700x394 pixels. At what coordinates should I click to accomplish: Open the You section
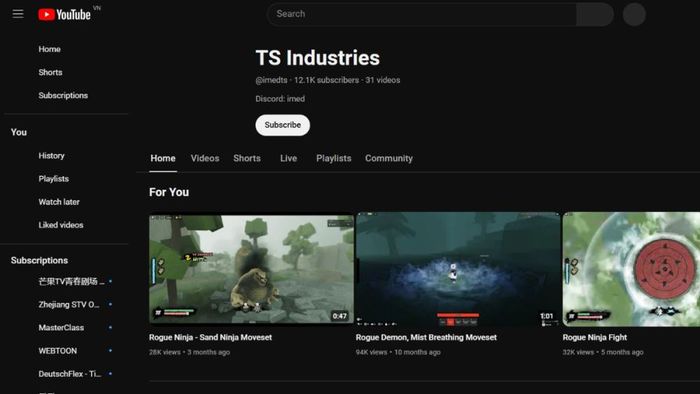[19, 132]
